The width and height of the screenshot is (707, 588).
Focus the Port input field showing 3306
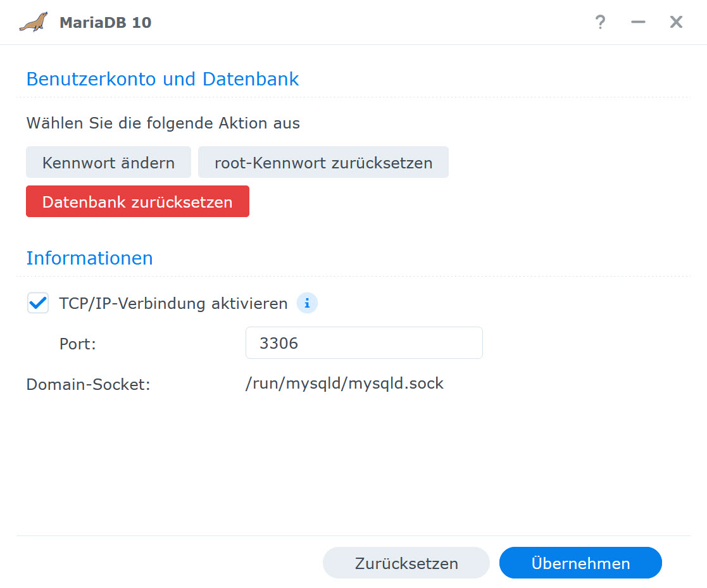(x=364, y=343)
